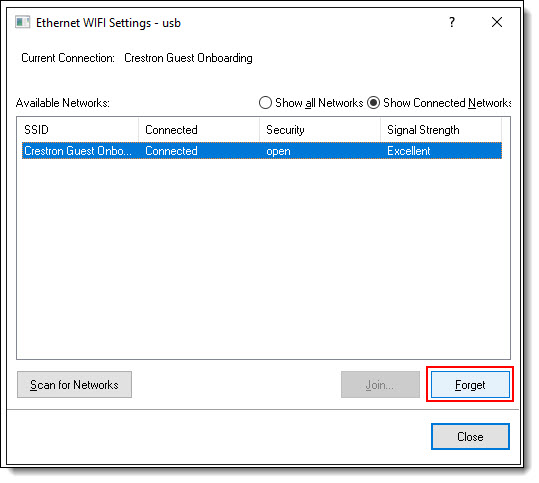Click empty area of the network list
This screenshot has width=539, height=483.
tap(263, 258)
